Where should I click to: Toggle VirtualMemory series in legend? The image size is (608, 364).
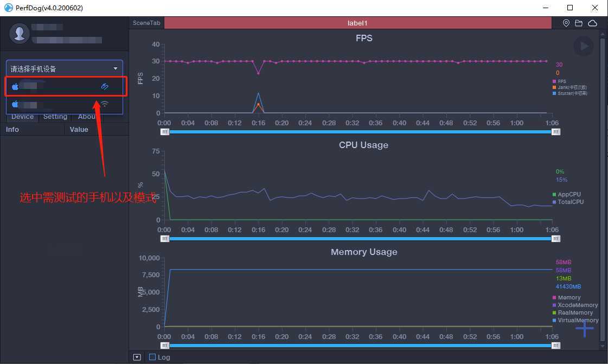tap(576, 321)
